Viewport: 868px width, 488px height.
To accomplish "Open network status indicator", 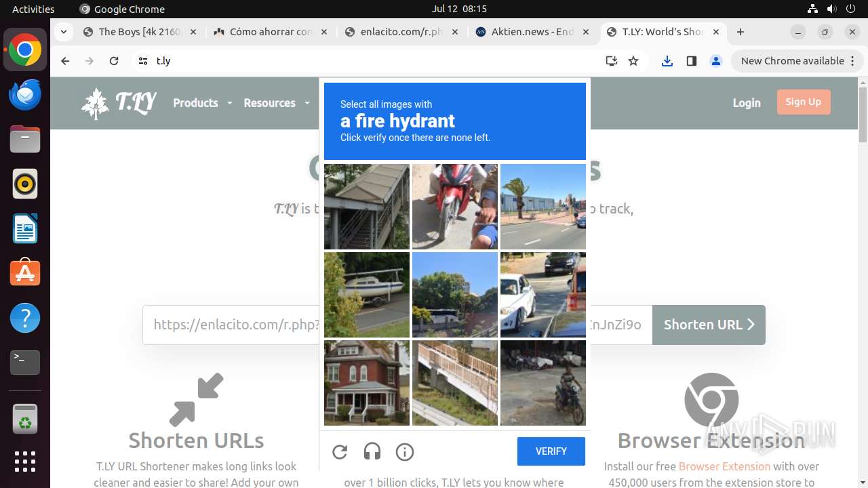I will point(813,9).
